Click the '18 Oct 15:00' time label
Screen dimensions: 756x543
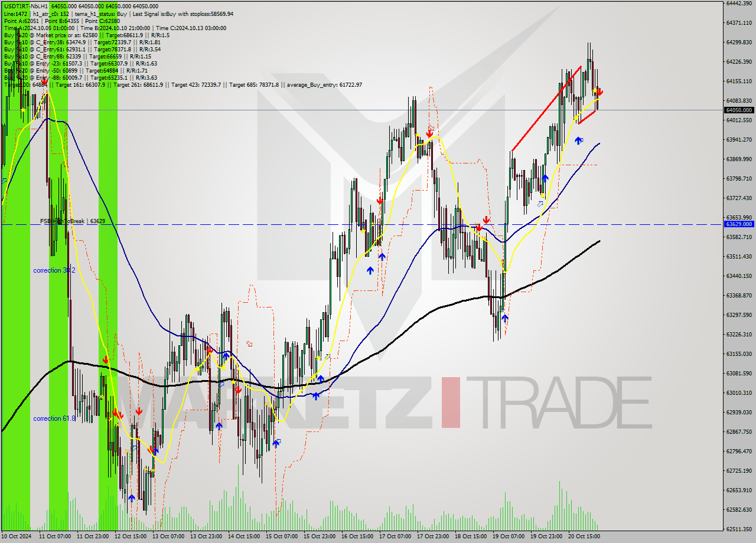pos(470,537)
